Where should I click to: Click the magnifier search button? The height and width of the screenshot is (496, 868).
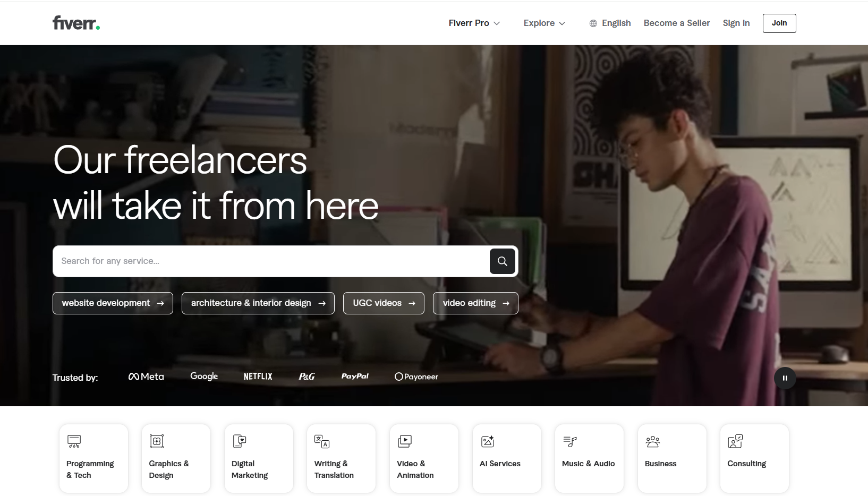[502, 261]
